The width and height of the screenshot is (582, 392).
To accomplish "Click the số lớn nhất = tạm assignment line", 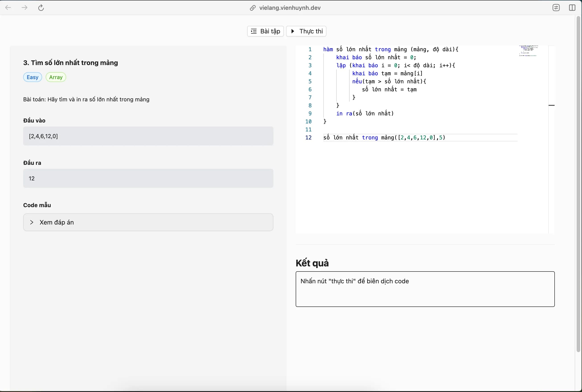I will click(x=389, y=90).
